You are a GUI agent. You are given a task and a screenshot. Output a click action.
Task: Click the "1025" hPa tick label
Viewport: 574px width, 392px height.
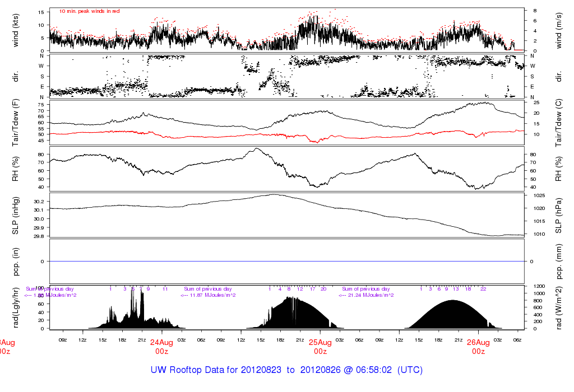tap(539, 195)
